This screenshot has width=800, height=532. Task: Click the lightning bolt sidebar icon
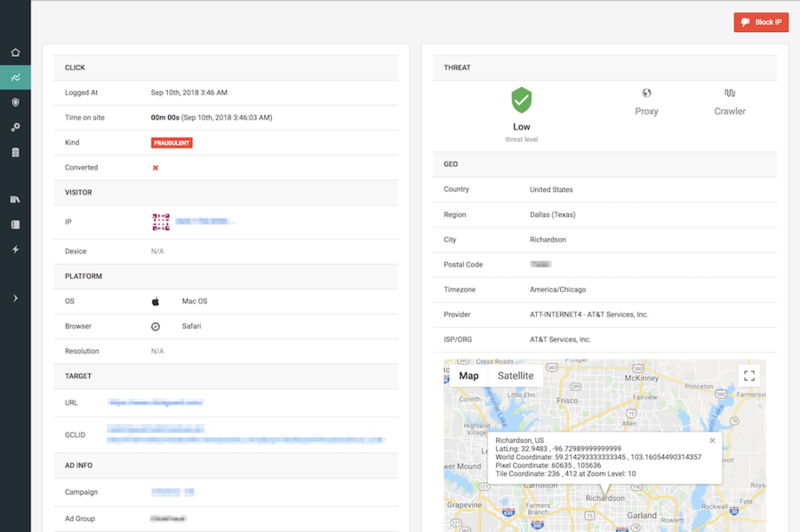[x=15, y=250]
